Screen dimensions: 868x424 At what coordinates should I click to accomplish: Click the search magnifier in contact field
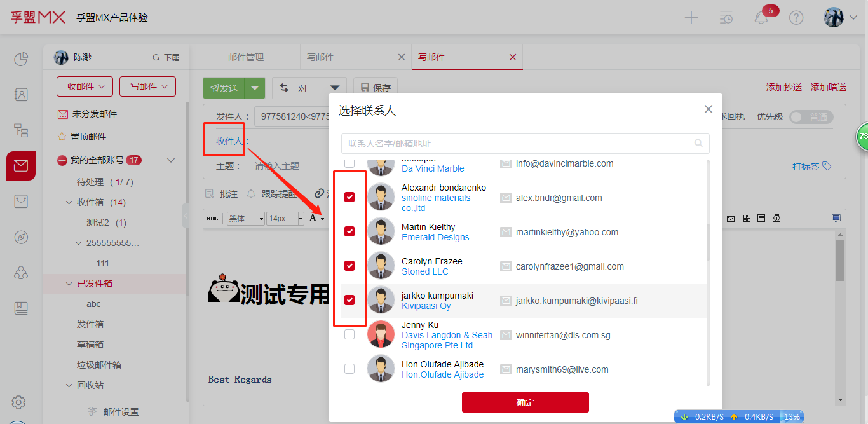pyautogui.click(x=699, y=144)
